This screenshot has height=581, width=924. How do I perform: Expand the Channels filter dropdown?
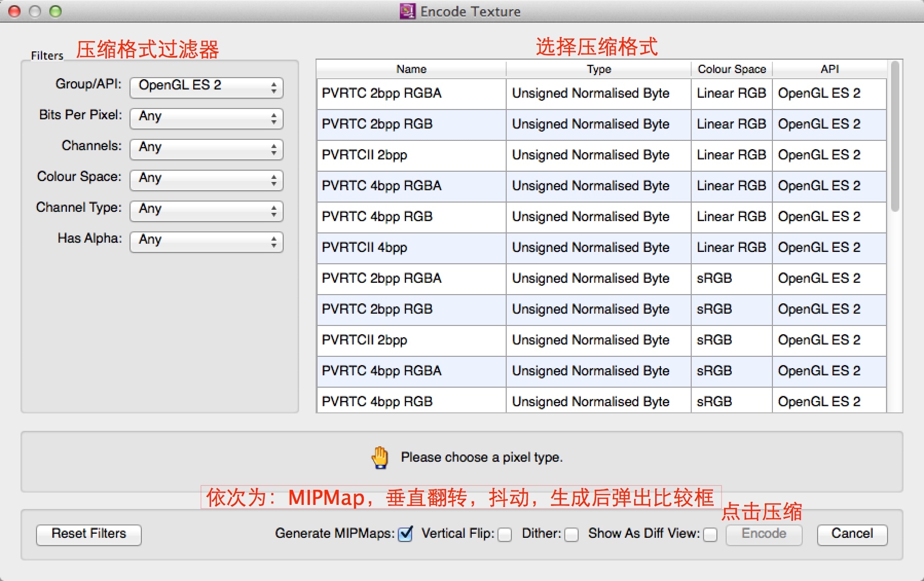click(206, 149)
